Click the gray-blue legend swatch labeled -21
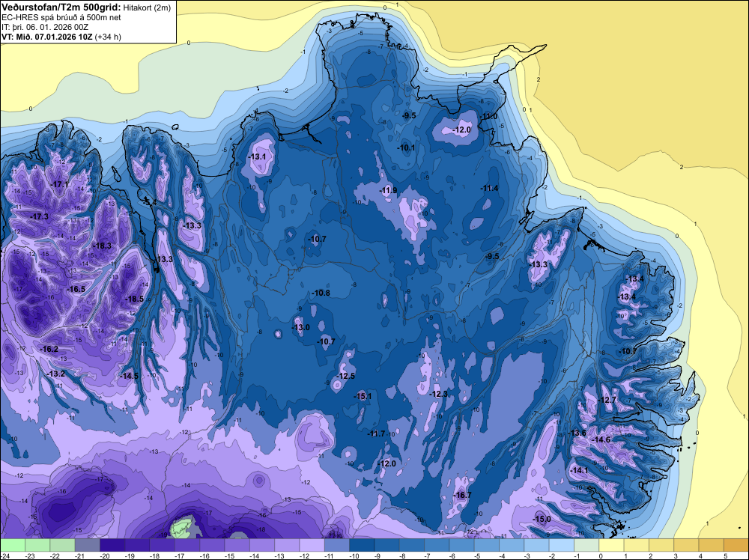 coord(88,545)
